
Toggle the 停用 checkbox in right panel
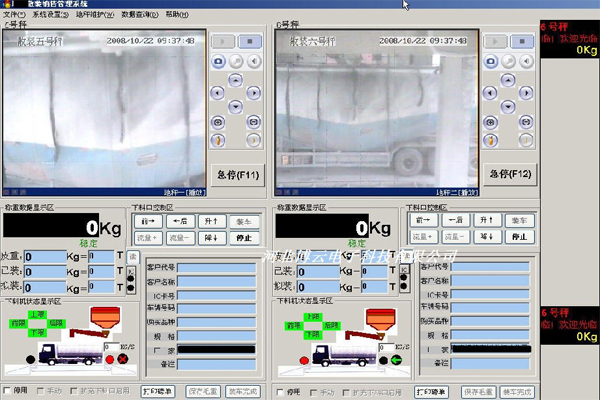coord(279,390)
